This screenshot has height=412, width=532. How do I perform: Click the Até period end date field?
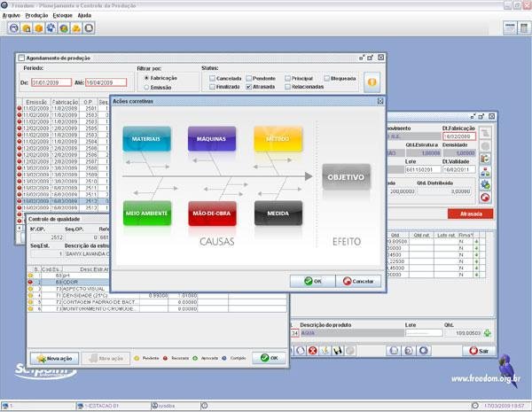pyautogui.click(x=106, y=82)
